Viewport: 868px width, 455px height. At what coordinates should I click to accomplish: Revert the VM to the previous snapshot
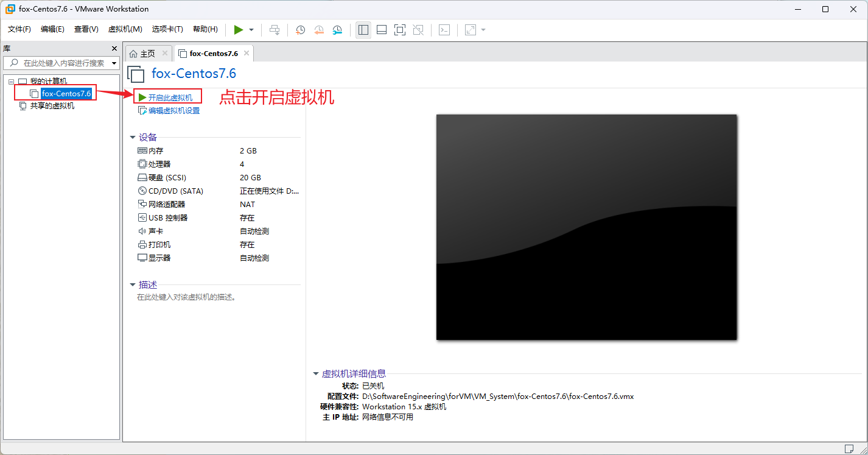(x=319, y=30)
